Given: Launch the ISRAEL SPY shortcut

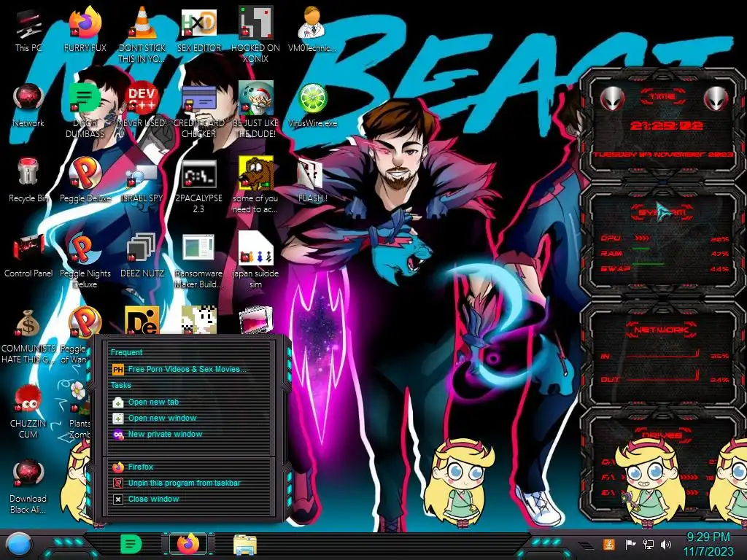Looking at the screenshot, I should point(142,180).
